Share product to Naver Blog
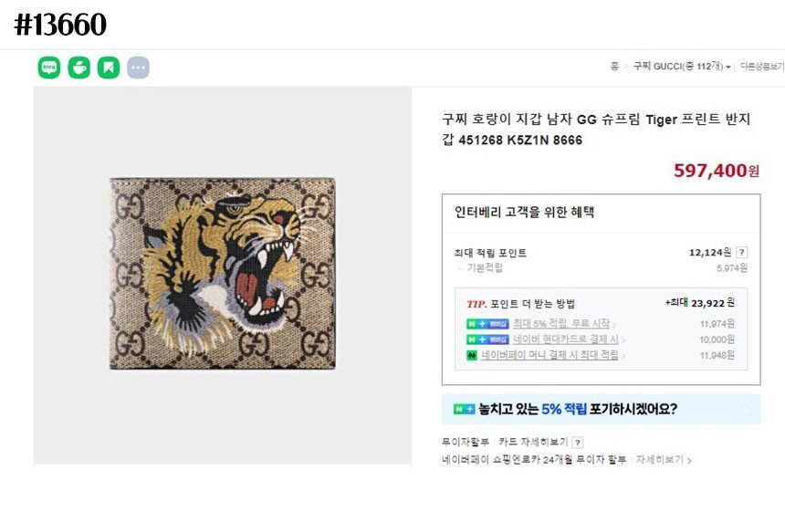Viewport: 785px width, 532px height. [49, 68]
